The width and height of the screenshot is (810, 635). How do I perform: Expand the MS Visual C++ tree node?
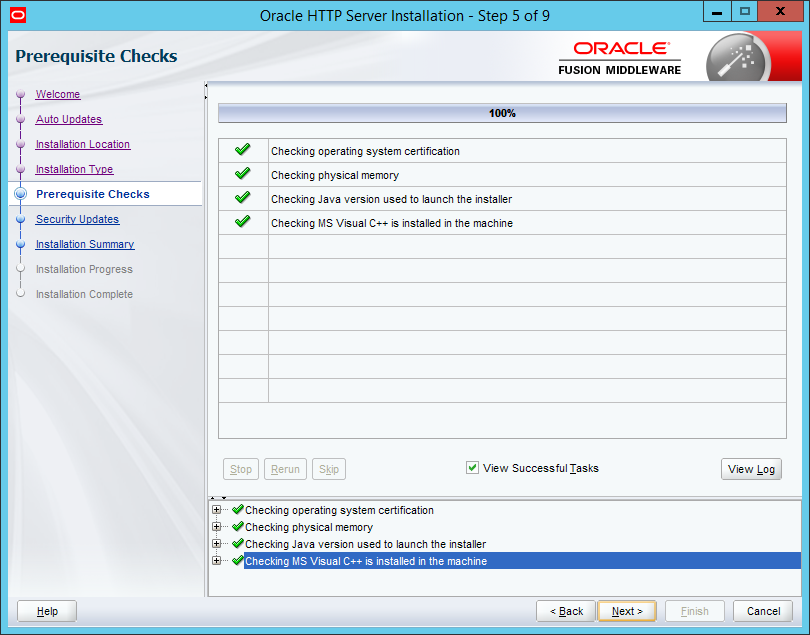tap(217, 561)
